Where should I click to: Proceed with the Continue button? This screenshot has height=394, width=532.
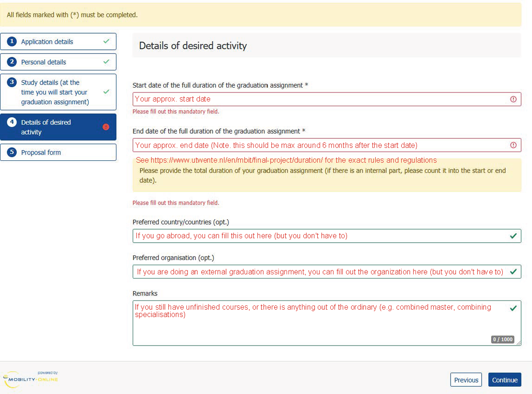(505, 380)
